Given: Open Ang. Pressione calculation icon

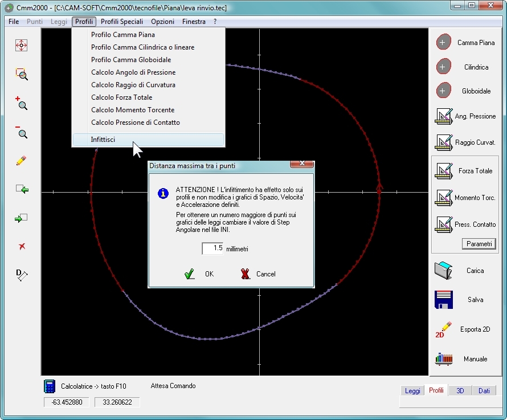Looking at the screenshot, I should 444,116.
